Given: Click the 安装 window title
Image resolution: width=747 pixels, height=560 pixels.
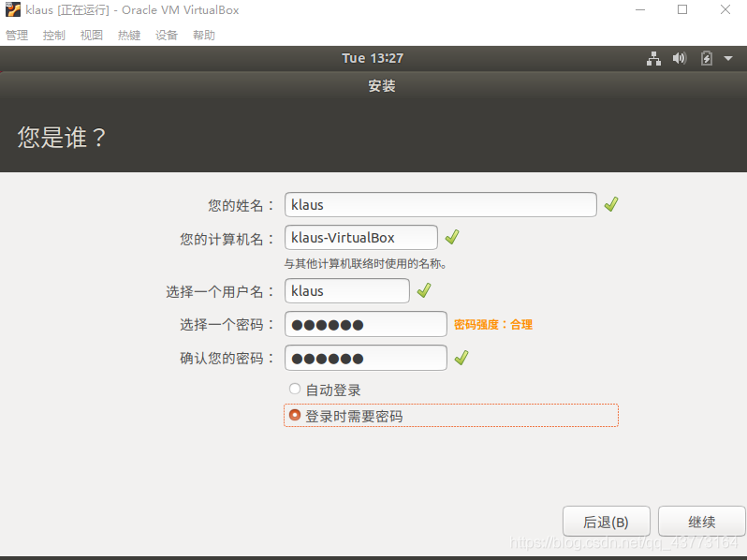Looking at the screenshot, I should tap(382, 86).
